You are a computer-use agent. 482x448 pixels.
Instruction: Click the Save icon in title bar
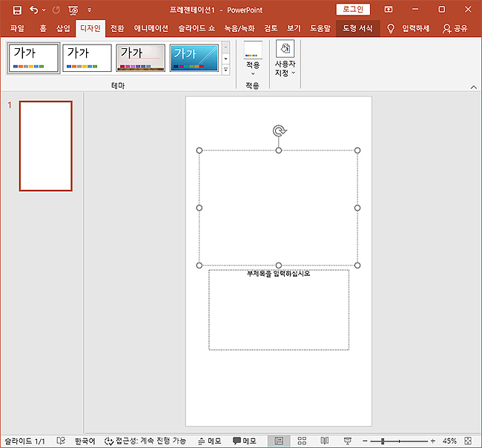tap(17, 10)
